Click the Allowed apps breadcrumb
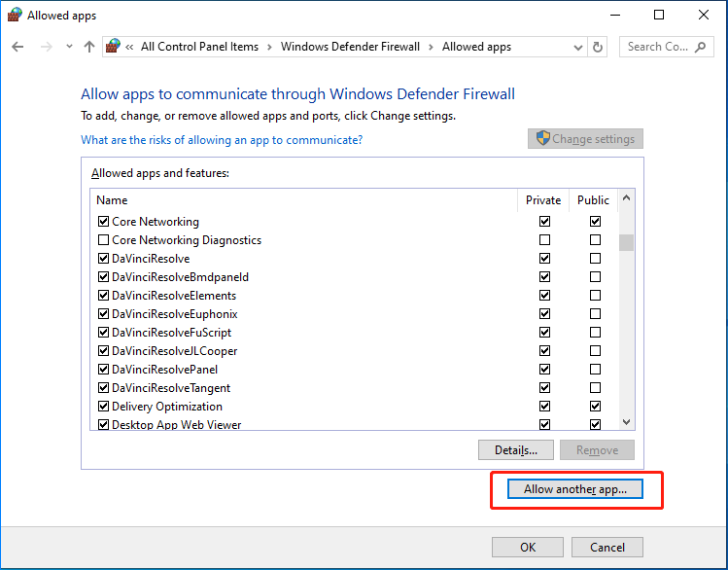728x570 pixels. 476,47
